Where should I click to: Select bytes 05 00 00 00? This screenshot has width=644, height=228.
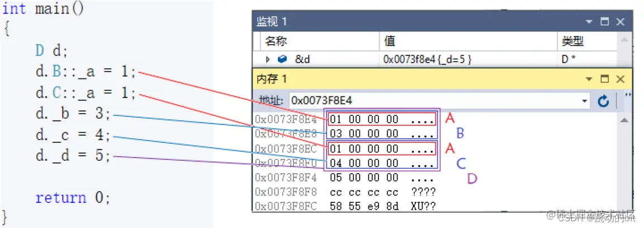[364, 178]
